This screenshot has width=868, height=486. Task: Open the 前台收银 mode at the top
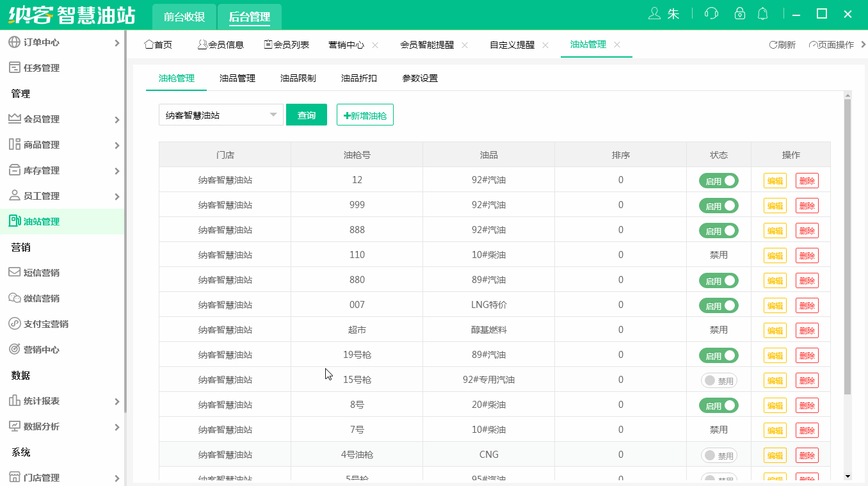tap(184, 16)
